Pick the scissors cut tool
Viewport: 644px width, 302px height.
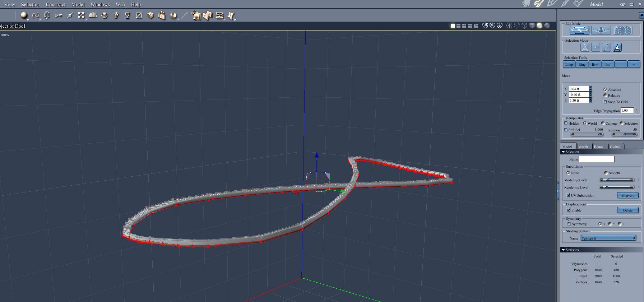pyautogui.click(x=58, y=15)
